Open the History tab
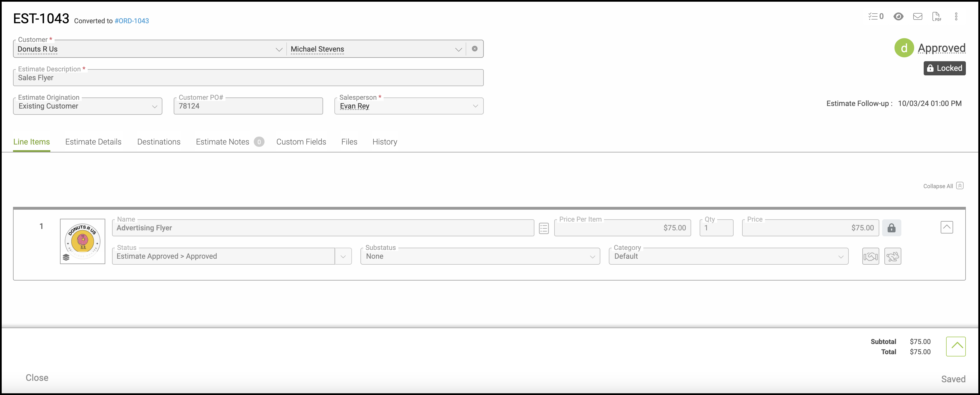The width and height of the screenshot is (980, 395). 384,142
